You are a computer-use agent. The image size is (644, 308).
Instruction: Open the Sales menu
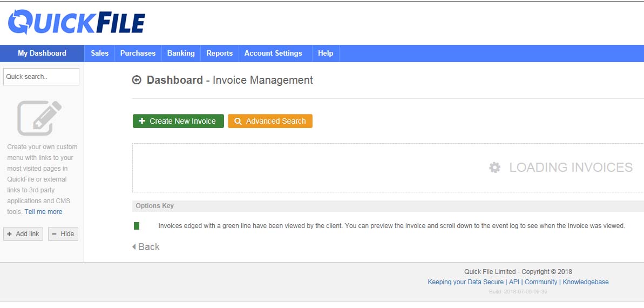(99, 53)
